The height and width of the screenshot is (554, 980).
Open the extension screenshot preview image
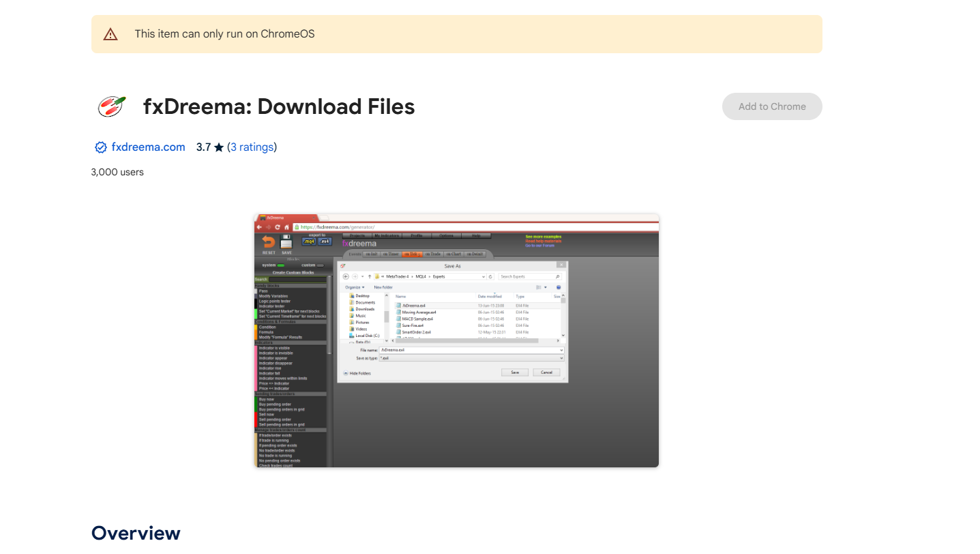click(456, 340)
